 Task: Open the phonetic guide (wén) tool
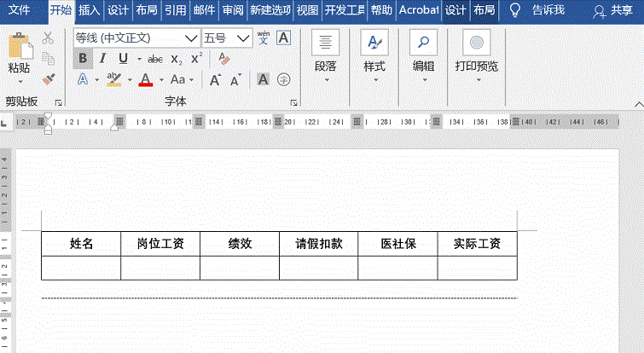click(264, 38)
